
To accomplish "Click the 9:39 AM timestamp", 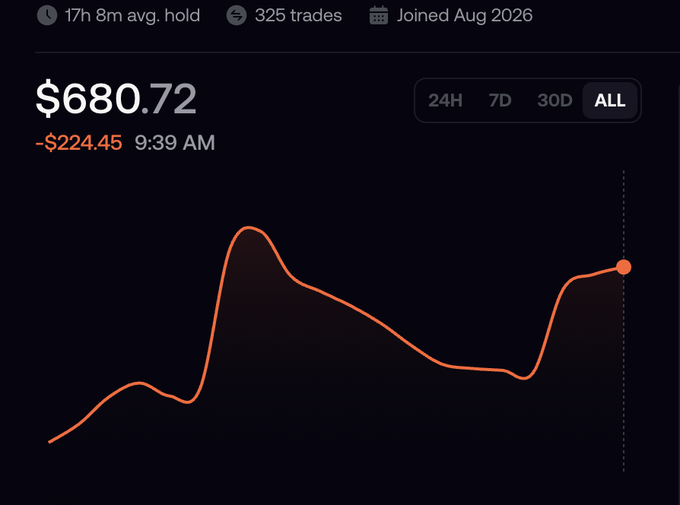I will 175,143.
